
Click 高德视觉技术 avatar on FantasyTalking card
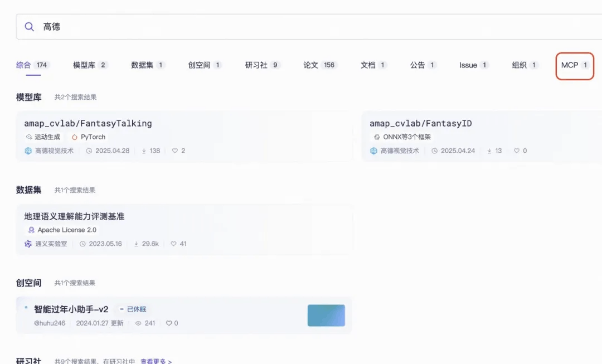pyautogui.click(x=28, y=151)
